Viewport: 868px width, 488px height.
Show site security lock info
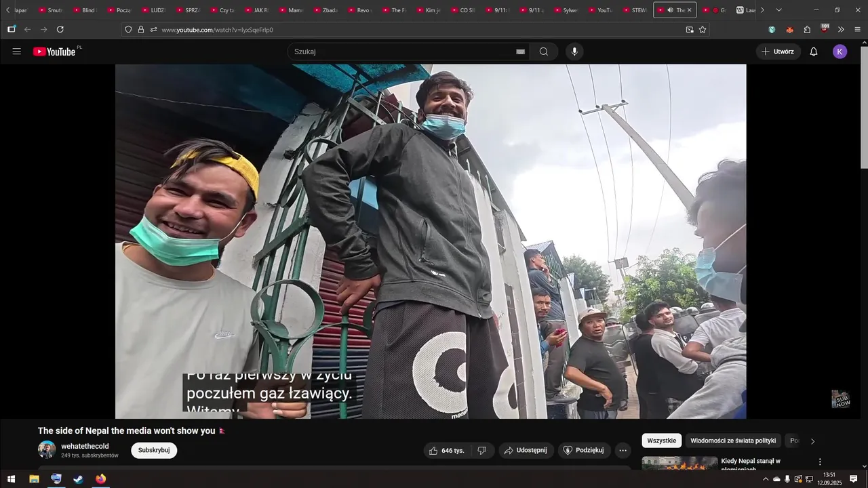(x=141, y=29)
